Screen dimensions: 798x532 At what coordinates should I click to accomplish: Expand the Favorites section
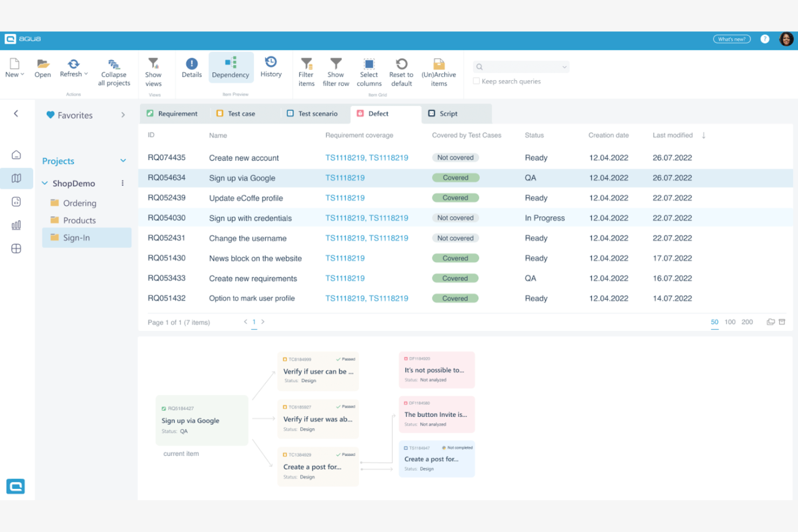[x=123, y=115]
